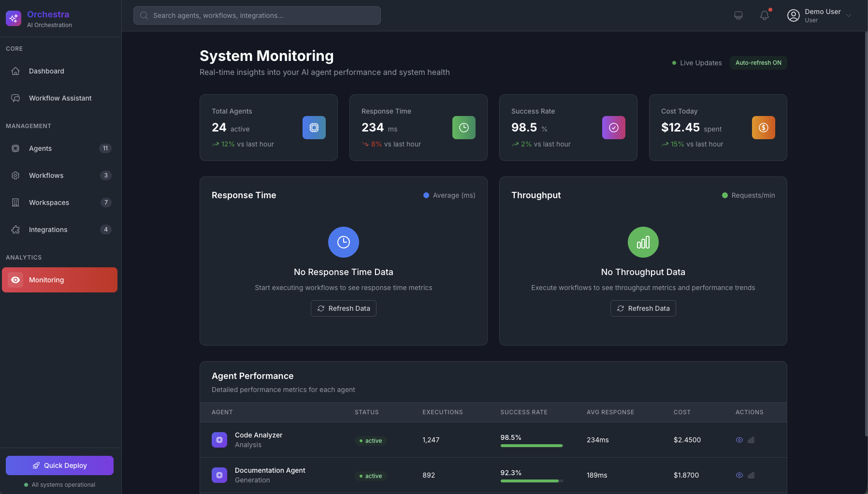Click the notifications bell icon
868x494 pixels.
click(764, 15)
